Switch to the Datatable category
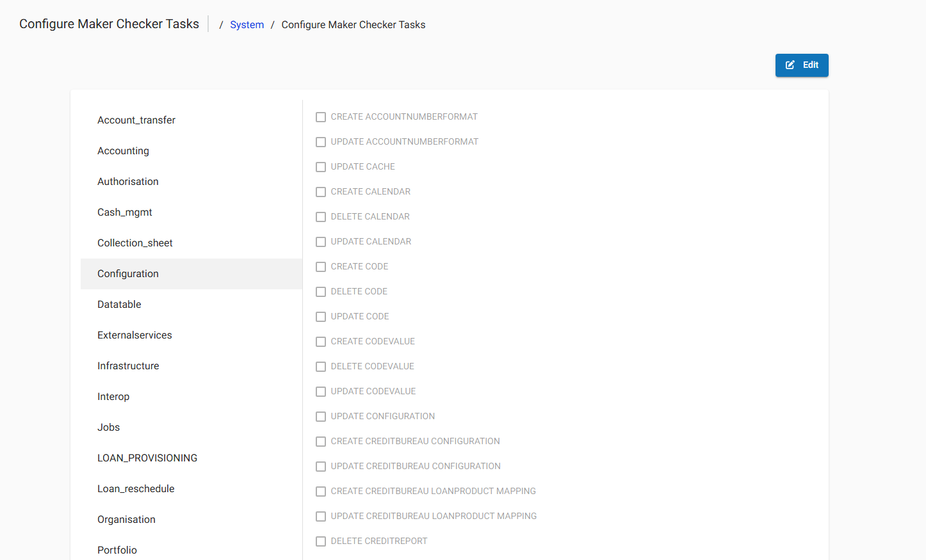 point(119,304)
